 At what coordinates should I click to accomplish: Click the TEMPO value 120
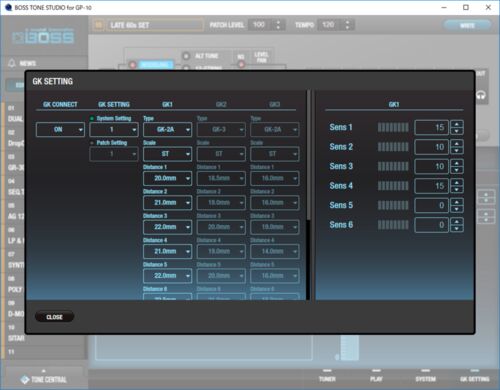point(329,25)
